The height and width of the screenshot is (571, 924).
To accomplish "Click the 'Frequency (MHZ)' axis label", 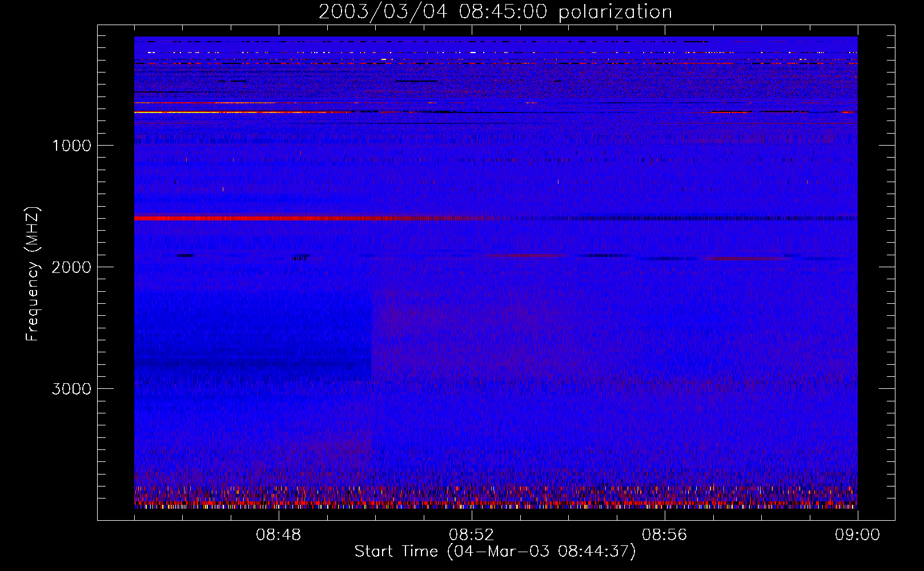I will (x=33, y=274).
